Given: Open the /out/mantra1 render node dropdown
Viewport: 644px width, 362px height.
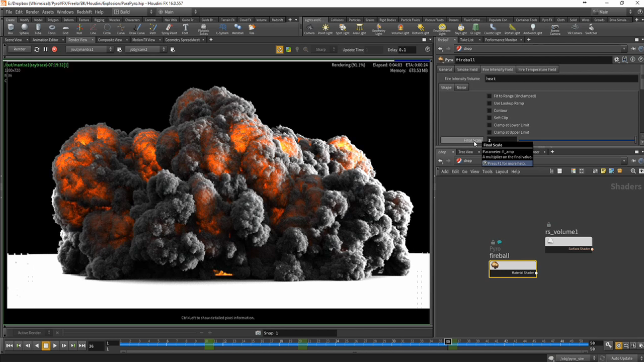Looking at the screenshot, I should click(91, 49).
